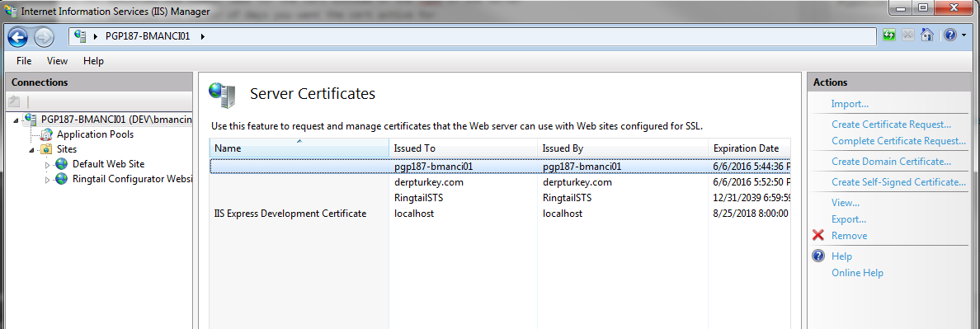Select the derpturkey.com Issued To cell
The width and height of the screenshot is (980, 329).
(429, 182)
